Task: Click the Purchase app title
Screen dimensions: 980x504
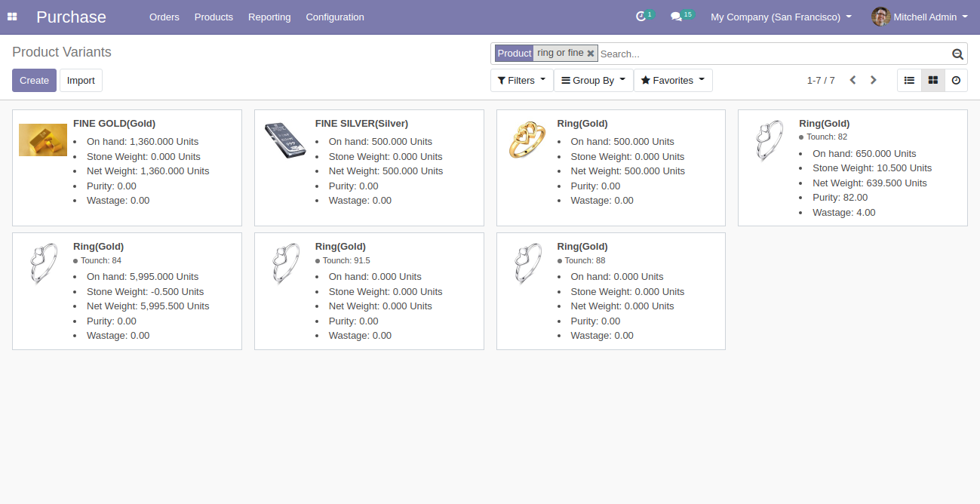Action: pyautogui.click(x=71, y=17)
